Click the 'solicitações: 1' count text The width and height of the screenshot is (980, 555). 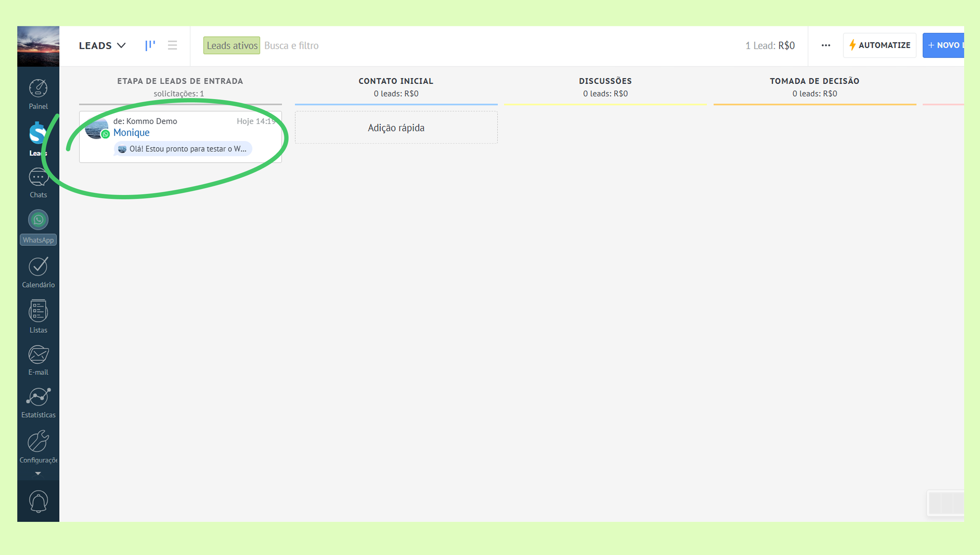(178, 93)
